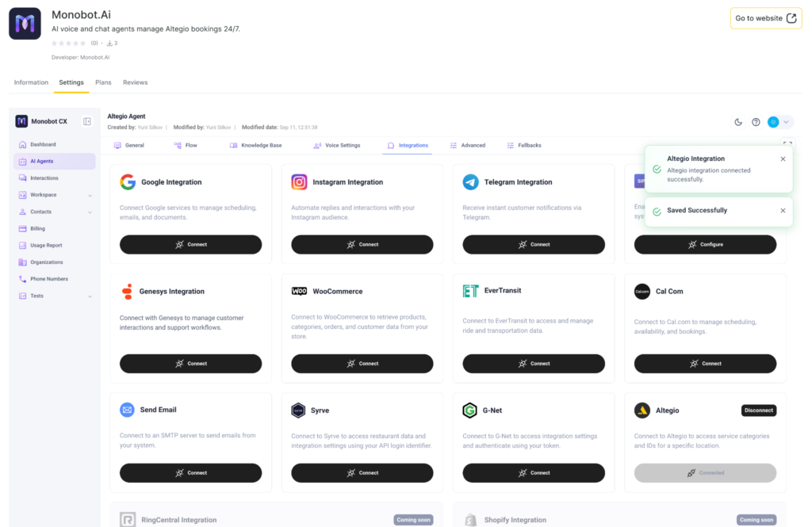
Task: Open the Go to website link
Action: point(765,18)
